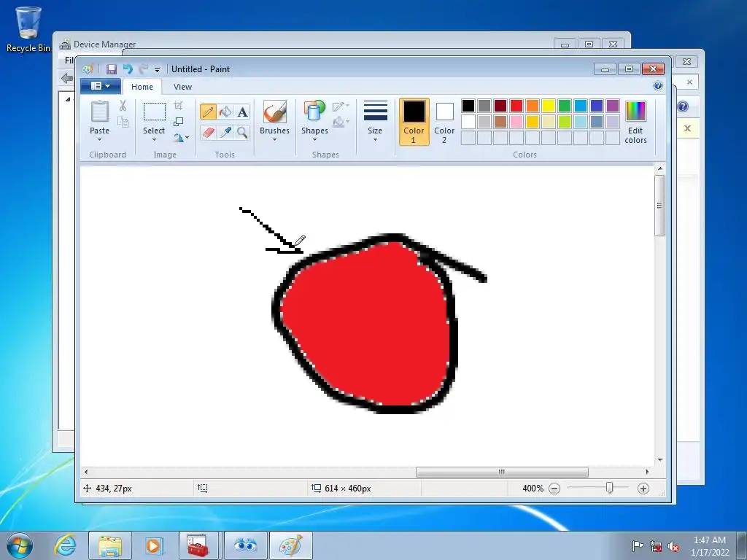Image resolution: width=747 pixels, height=560 pixels.
Task: Expand Customize Quick Access Toolbar arrow
Action: click(158, 69)
